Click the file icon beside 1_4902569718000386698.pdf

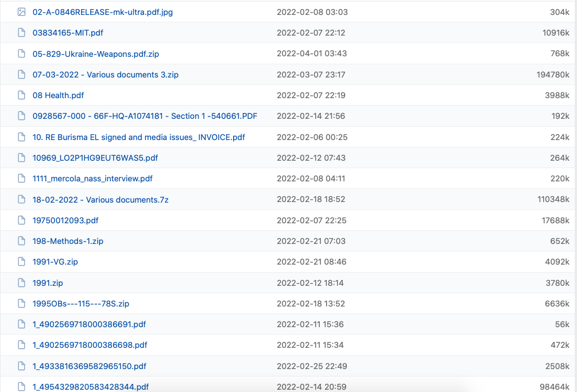[21, 345]
